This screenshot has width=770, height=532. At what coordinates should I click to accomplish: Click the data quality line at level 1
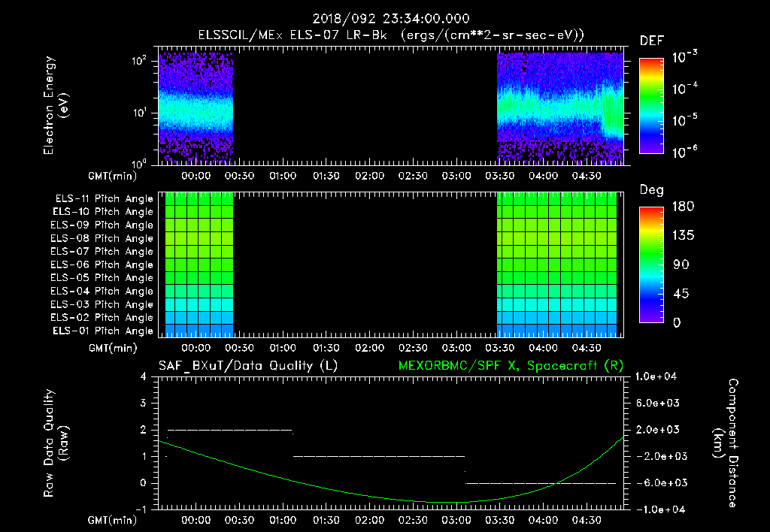tap(379, 456)
